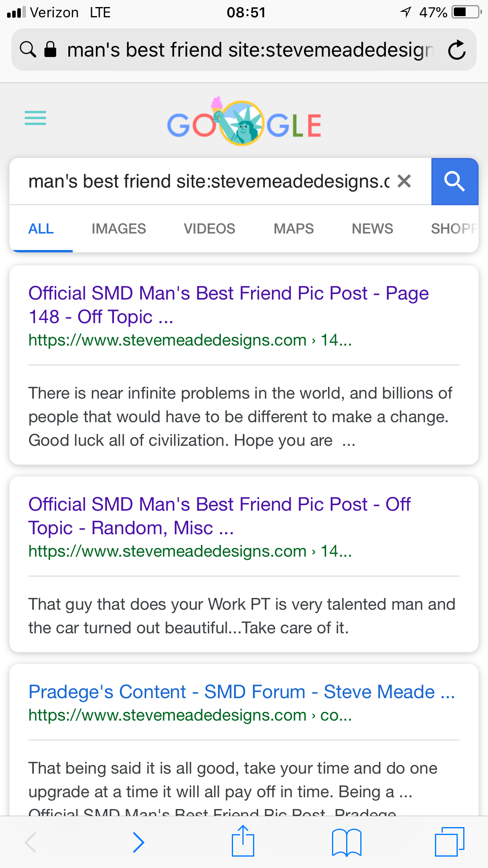Open the 'Off Topic - Random, Misc' result
Image resolution: width=488 pixels, height=868 pixels.
click(x=219, y=516)
